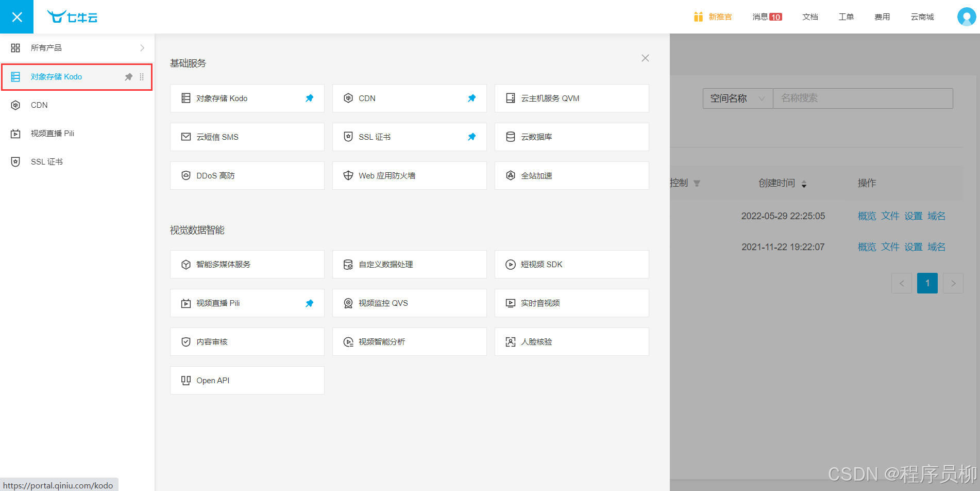Screen dimensions: 980x491
Task: Click 概览 for the 2022-05-29 bucket
Action: (867, 216)
